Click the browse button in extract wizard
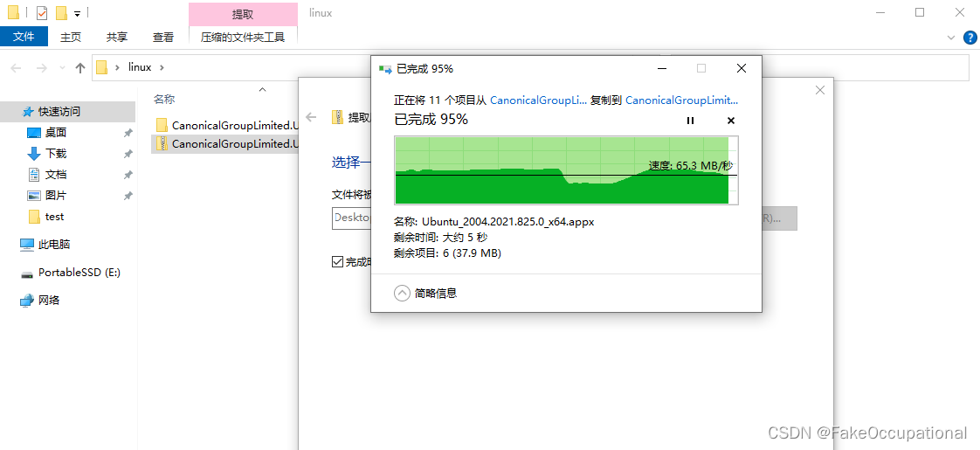The image size is (980, 450). coord(779,218)
